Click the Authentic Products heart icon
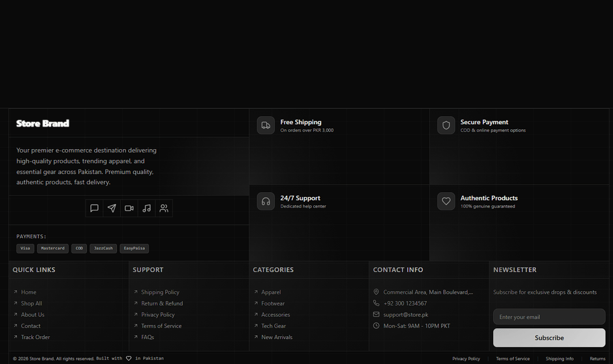 pyautogui.click(x=446, y=201)
